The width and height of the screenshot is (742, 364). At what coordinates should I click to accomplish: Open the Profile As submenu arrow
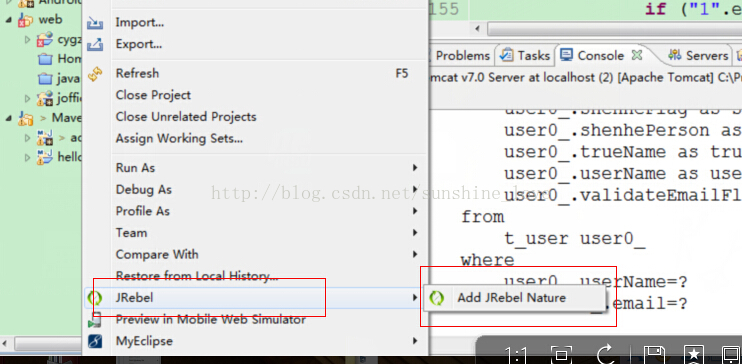click(415, 211)
